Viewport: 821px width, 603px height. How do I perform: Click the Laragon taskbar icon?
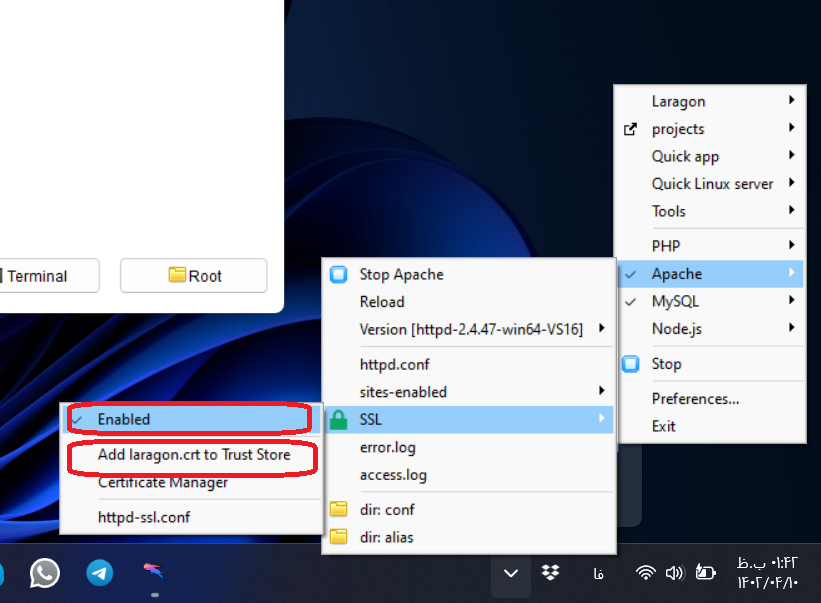(154, 572)
